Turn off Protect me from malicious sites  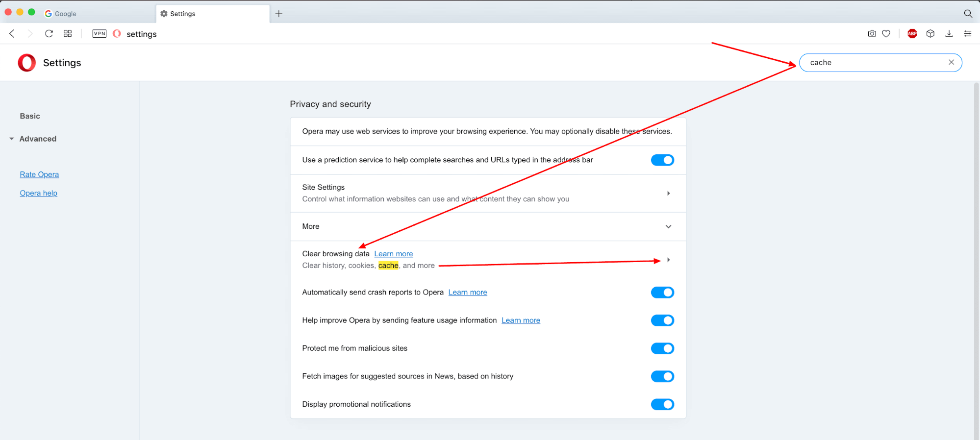(662, 348)
